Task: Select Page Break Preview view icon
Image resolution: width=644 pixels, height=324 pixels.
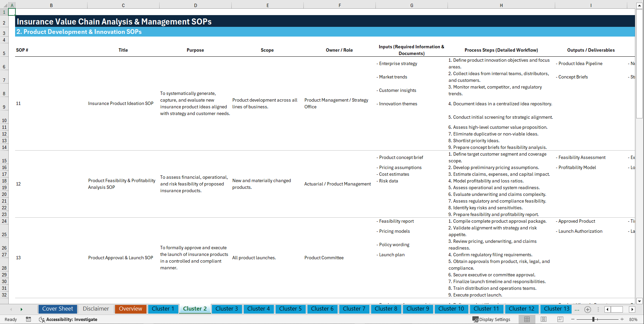Action: pyautogui.click(x=560, y=319)
